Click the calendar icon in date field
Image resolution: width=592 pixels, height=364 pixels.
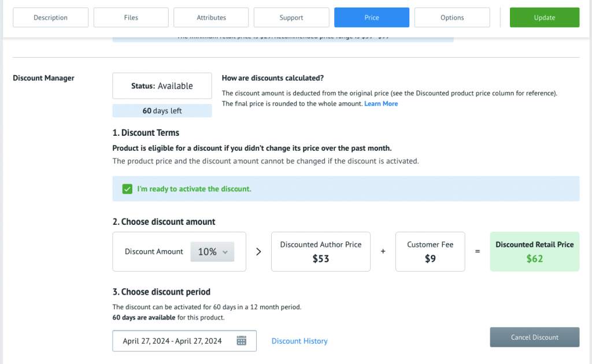click(x=242, y=341)
